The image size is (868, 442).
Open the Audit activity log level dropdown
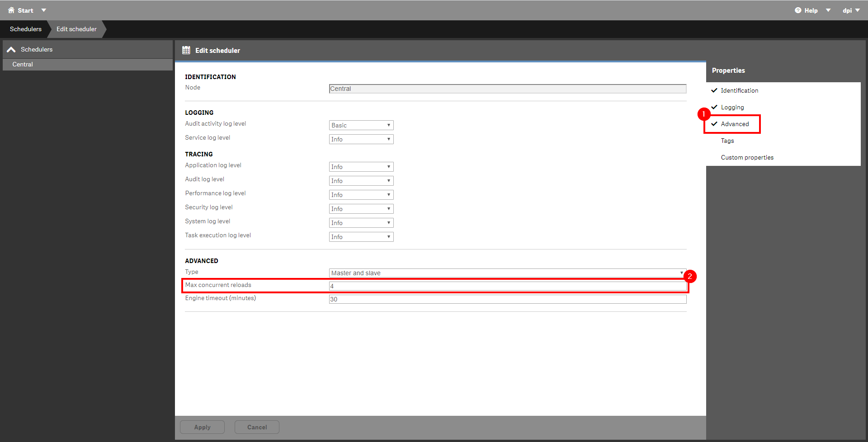361,125
